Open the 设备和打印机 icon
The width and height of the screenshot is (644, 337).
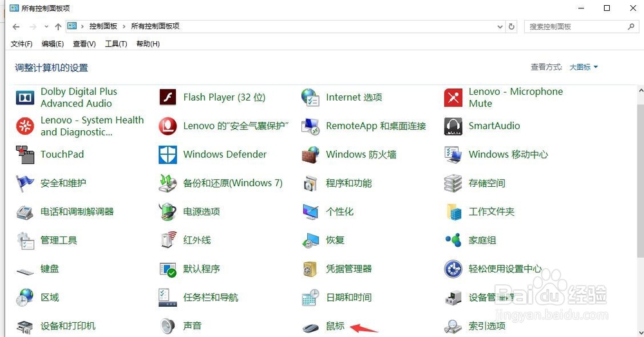click(25, 326)
